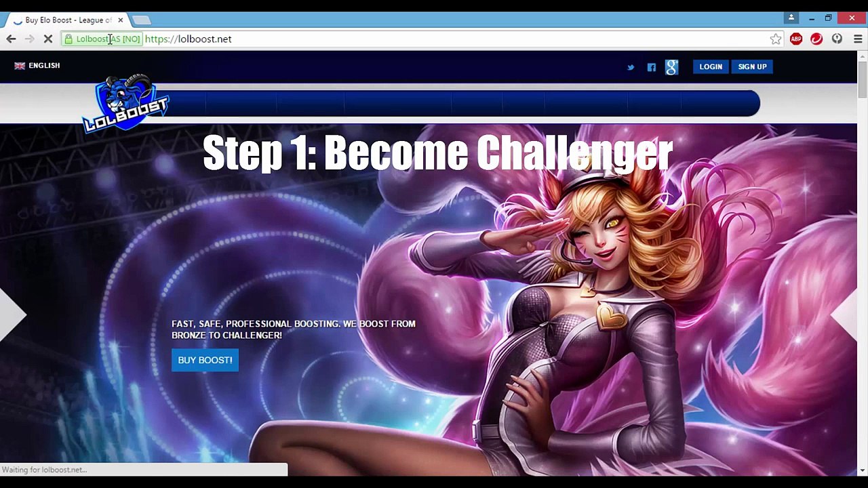Bookmark this page with the star icon
Image resolution: width=868 pixels, height=488 pixels.
776,39
